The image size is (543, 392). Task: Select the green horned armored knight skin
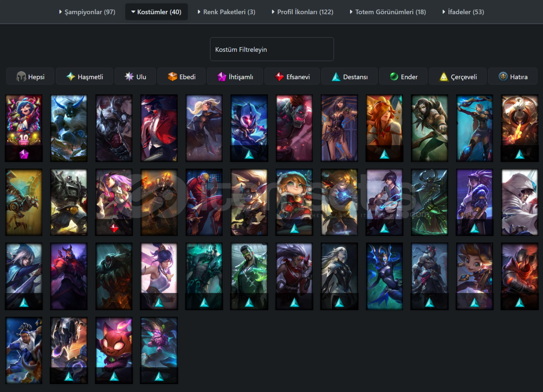(429, 202)
